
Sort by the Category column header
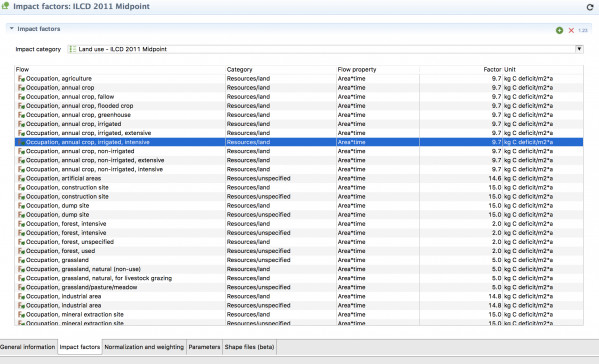click(x=280, y=70)
